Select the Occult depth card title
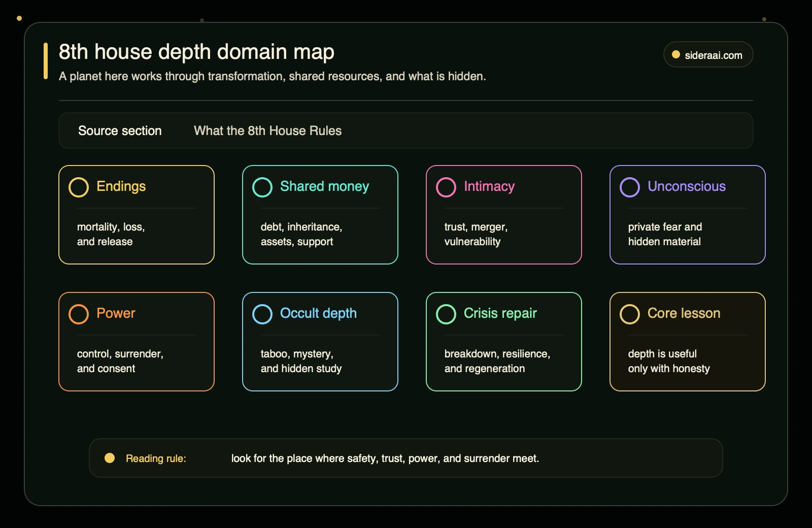Image resolution: width=812 pixels, height=528 pixels. point(318,314)
